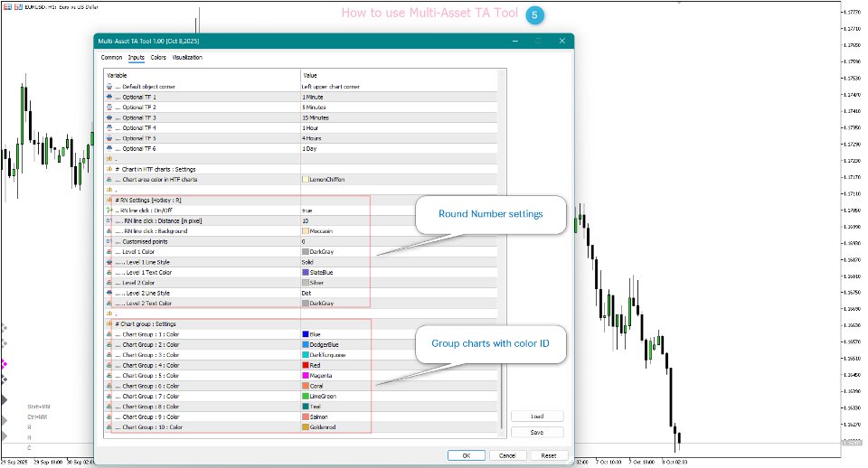Image resolution: width=868 pixels, height=468 pixels.
Task: Click the icon next to Optional TF 6
Action: click(109, 148)
